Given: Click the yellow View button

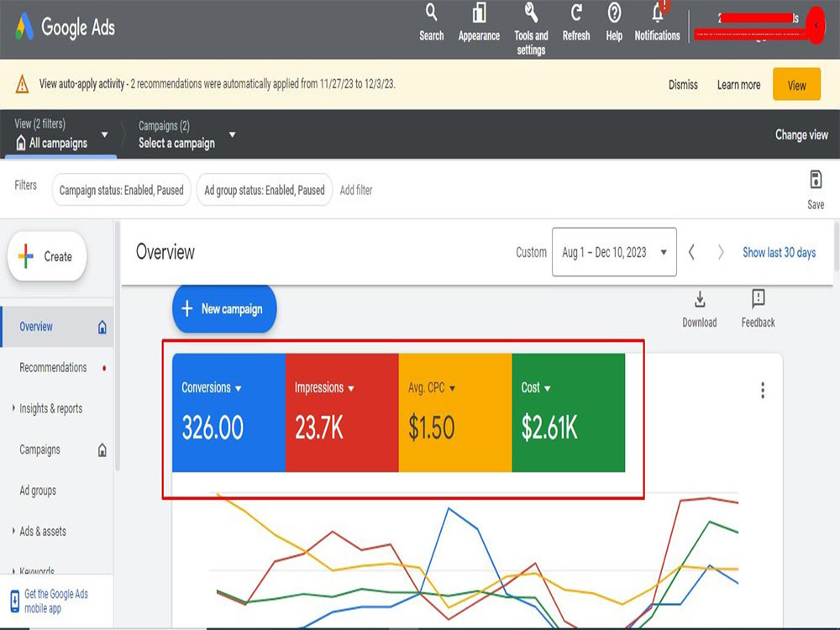Looking at the screenshot, I should (x=796, y=85).
